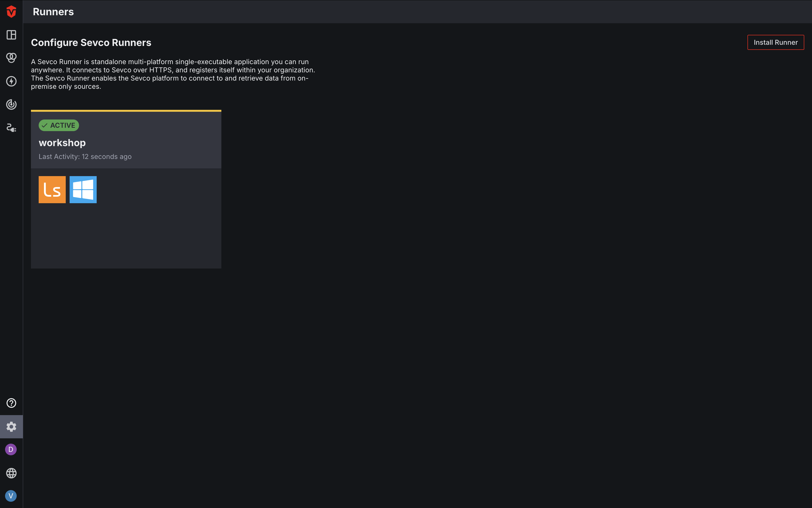Open the dashboard layout icon in sidebar
Viewport: 812px width, 508px height.
tap(11, 35)
